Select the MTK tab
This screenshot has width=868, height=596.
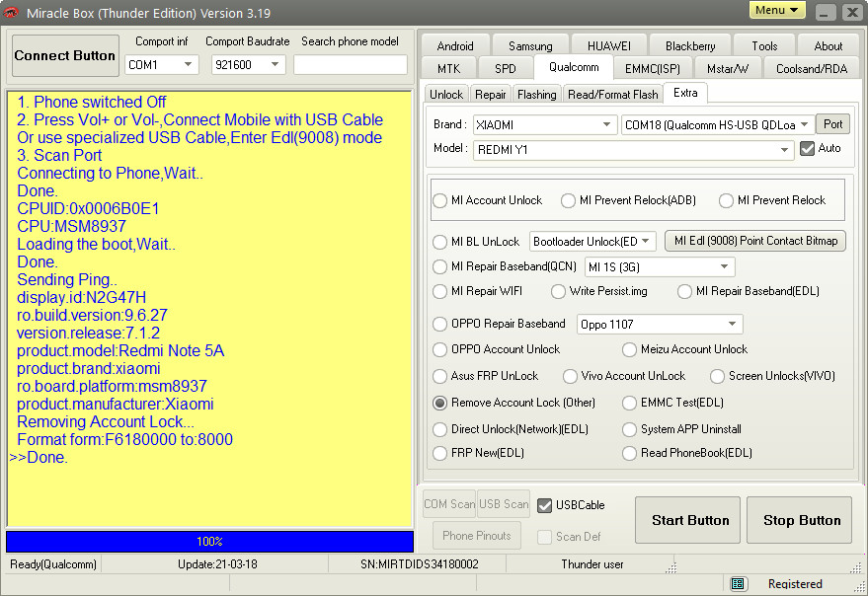tap(448, 69)
